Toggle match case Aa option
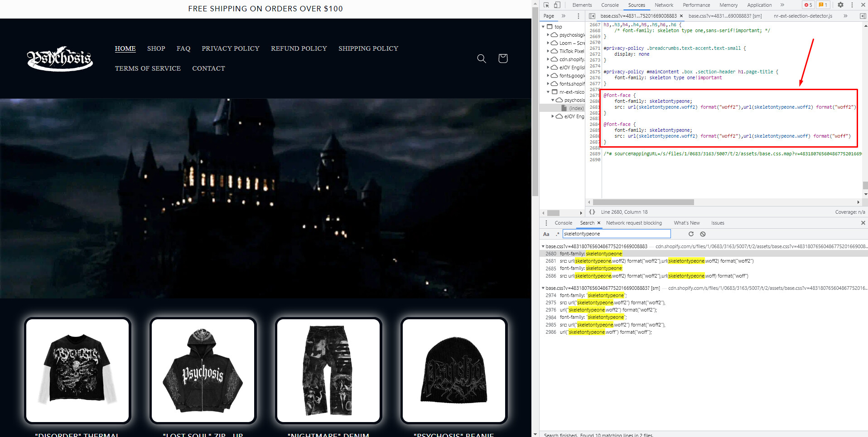The height and width of the screenshot is (437, 868). tap(546, 234)
